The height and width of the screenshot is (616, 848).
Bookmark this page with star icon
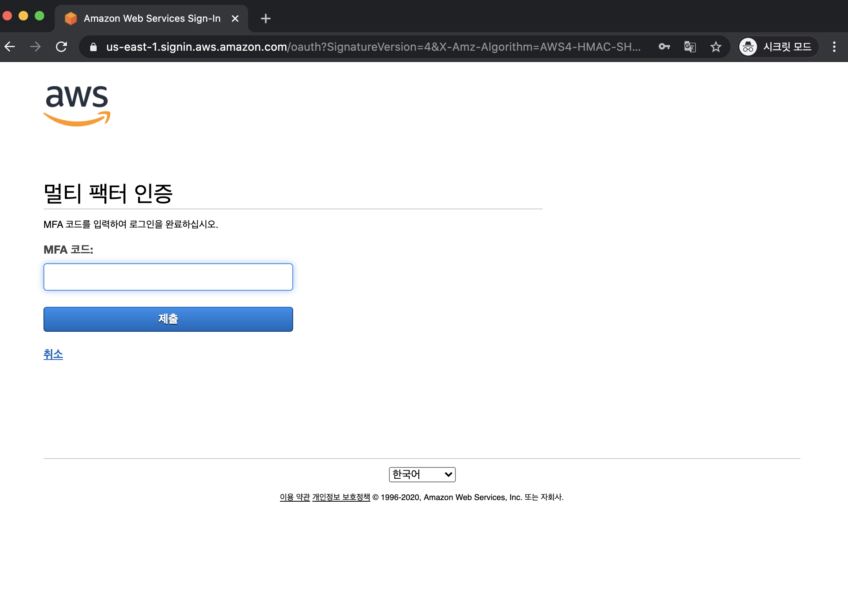tap(716, 47)
